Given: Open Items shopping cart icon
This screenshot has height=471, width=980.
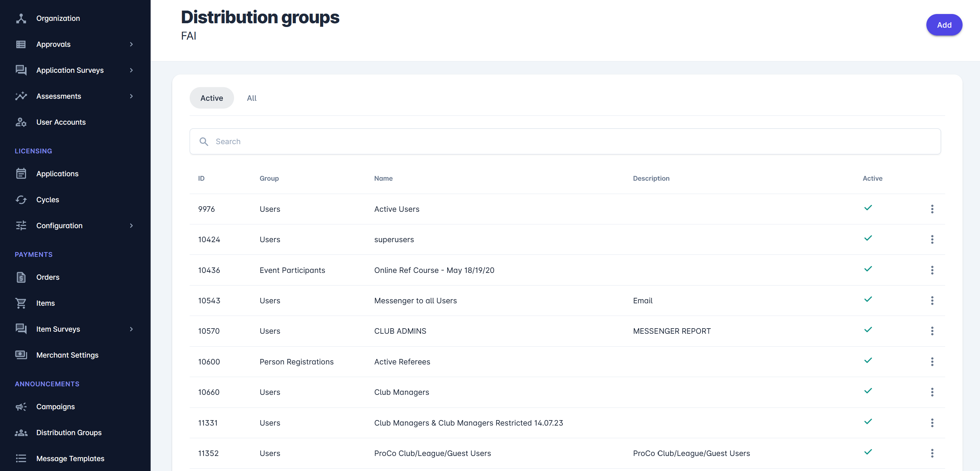Looking at the screenshot, I should pyautogui.click(x=21, y=303).
